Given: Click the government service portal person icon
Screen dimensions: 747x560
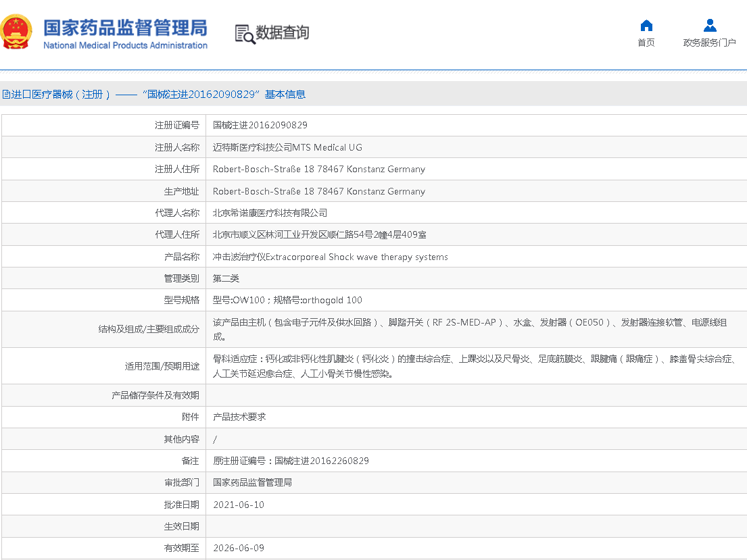Looking at the screenshot, I should coord(709,26).
